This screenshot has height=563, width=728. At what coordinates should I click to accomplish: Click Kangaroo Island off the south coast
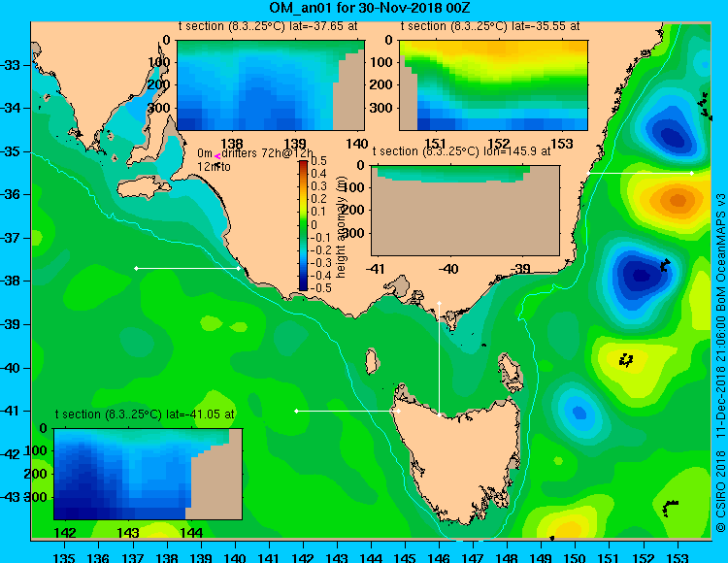click(x=144, y=189)
